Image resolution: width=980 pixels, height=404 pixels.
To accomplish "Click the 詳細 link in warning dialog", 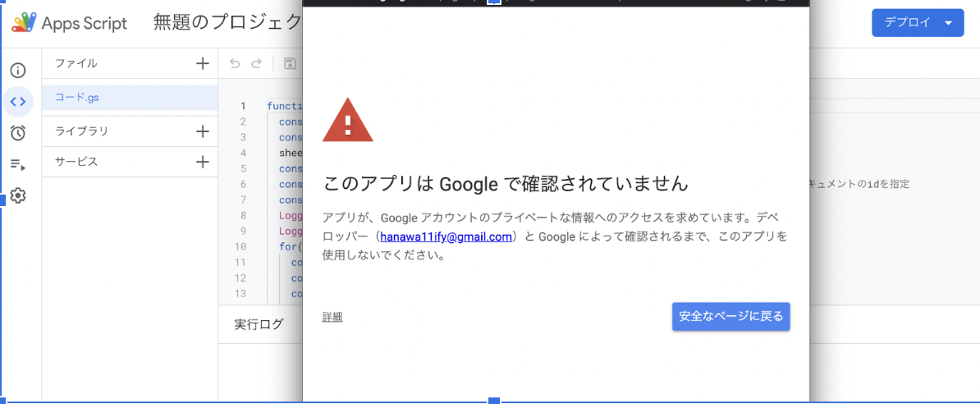I will point(332,317).
